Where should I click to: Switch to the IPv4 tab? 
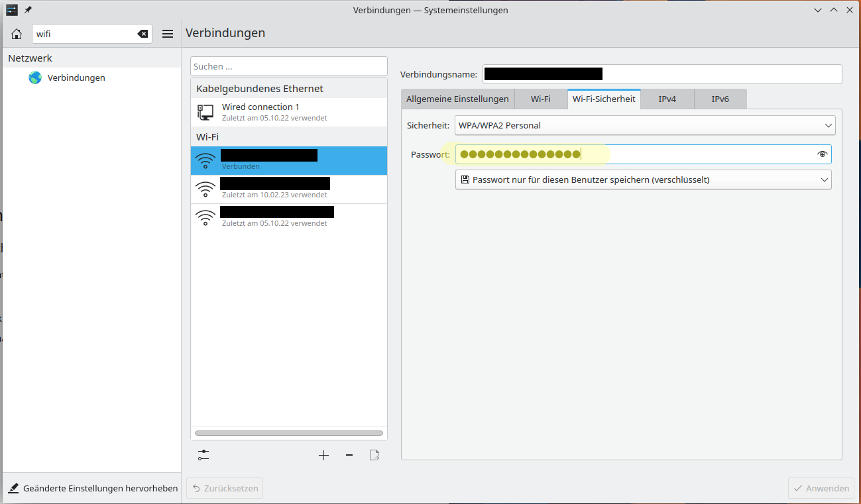pos(667,99)
